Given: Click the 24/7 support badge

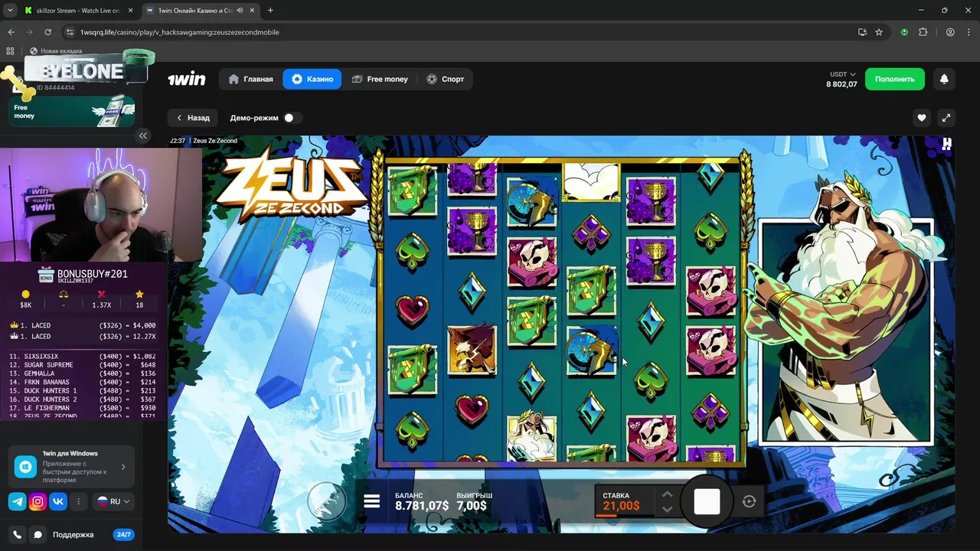Looking at the screenshot, I should [x=122, y=535].
